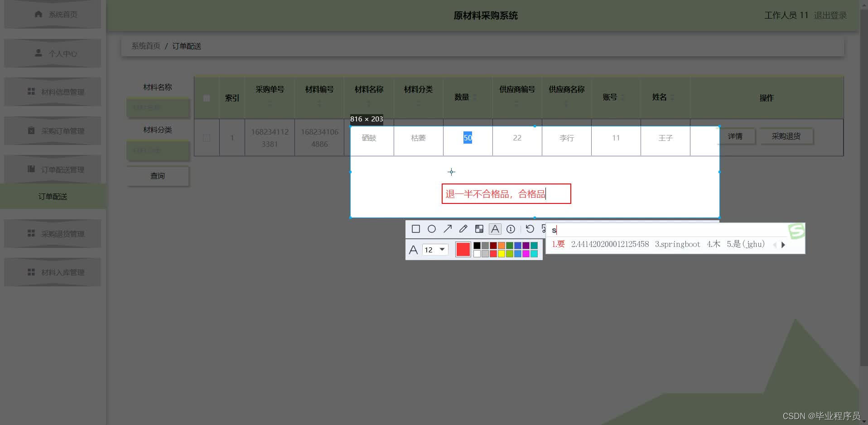Select the ellipse annotation tool
This screenshot has height=425, width=868.
tap(432, 229)
